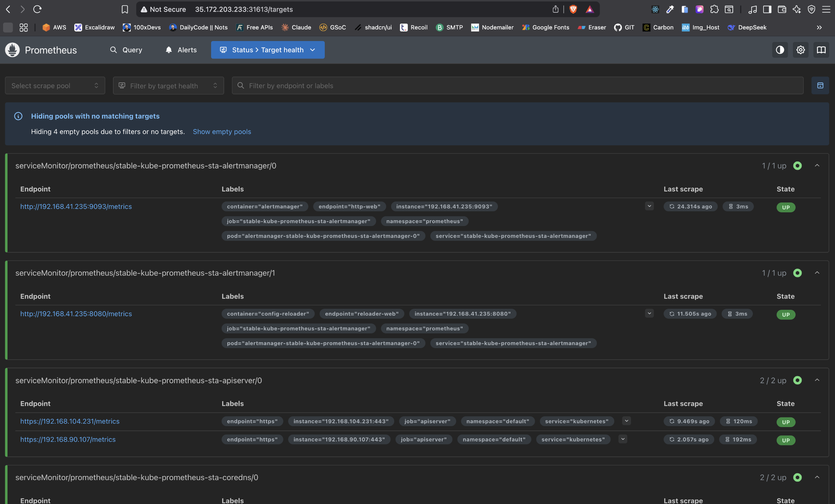Collapse the apiserver/0 scrape pool
Screen dimensions: 835x504
817,380
